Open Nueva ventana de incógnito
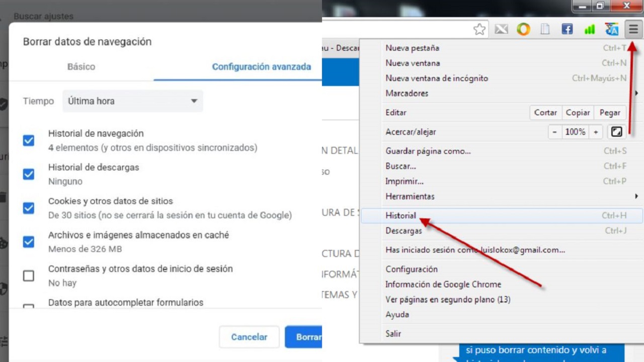 click(x=437, y=78)
